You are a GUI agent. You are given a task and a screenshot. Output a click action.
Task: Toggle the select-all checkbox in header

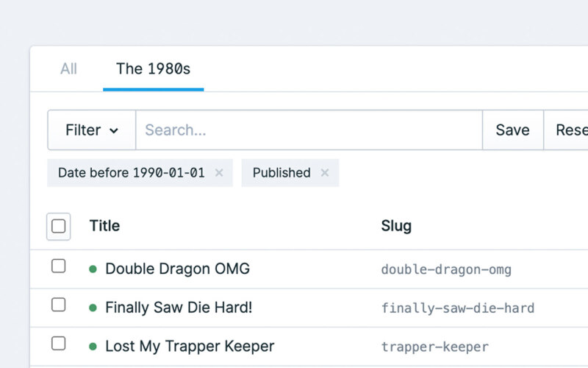pos(59,226)
